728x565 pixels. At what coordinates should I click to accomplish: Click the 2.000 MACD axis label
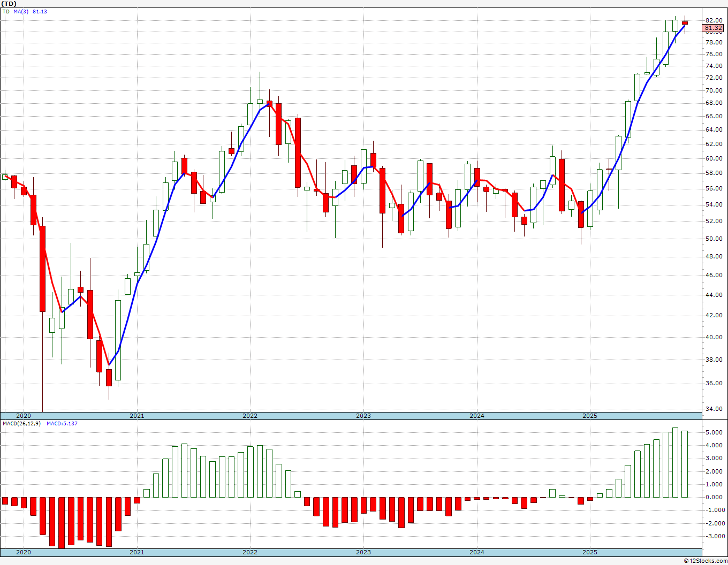click(x=715, y=471)
